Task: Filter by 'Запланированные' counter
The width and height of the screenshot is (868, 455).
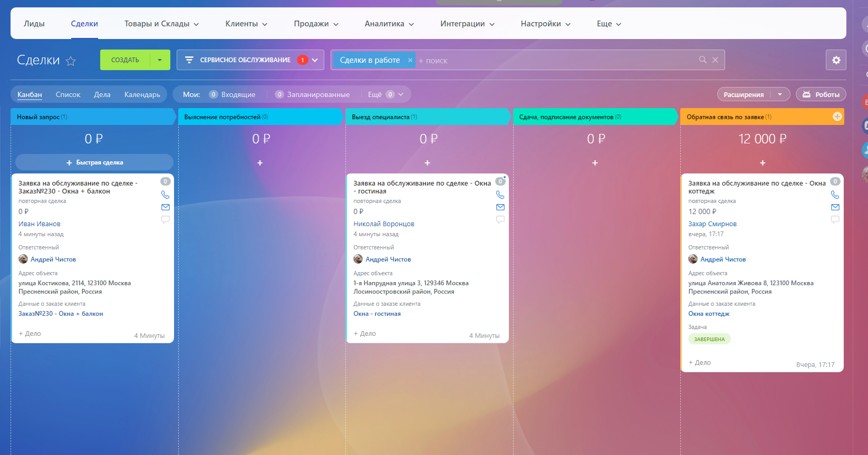Action: pos(312,94)
